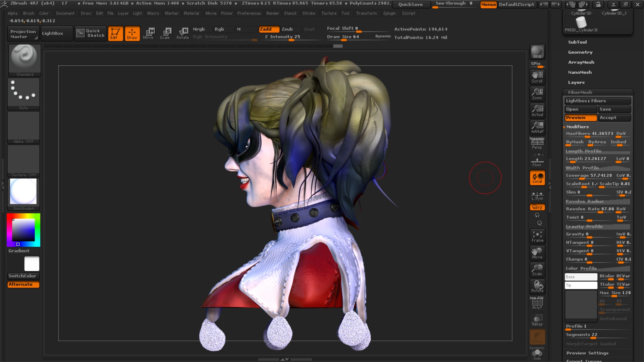Select top shelf Rotate tool
The image size is (644, 362).
[183, 34]
